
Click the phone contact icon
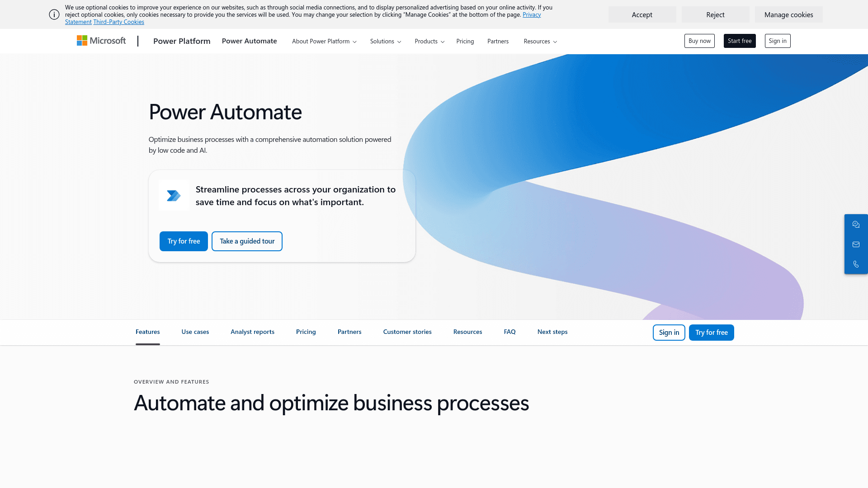click(x=856, y=264)
